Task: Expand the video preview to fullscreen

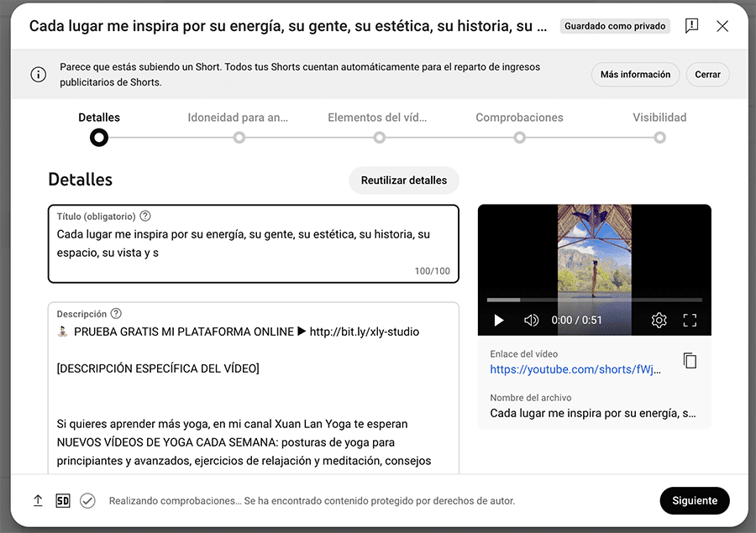Action: 690,320
